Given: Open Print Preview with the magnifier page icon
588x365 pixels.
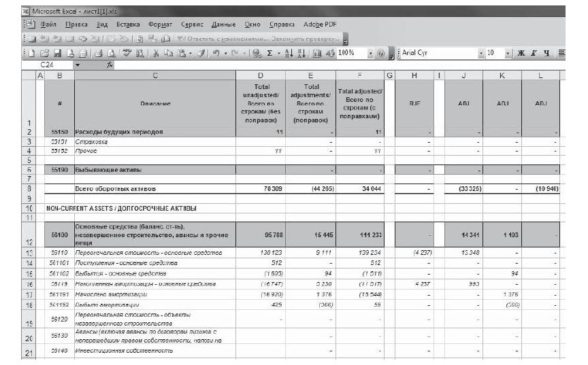Looking at the screenshot, I should [111, 54].
